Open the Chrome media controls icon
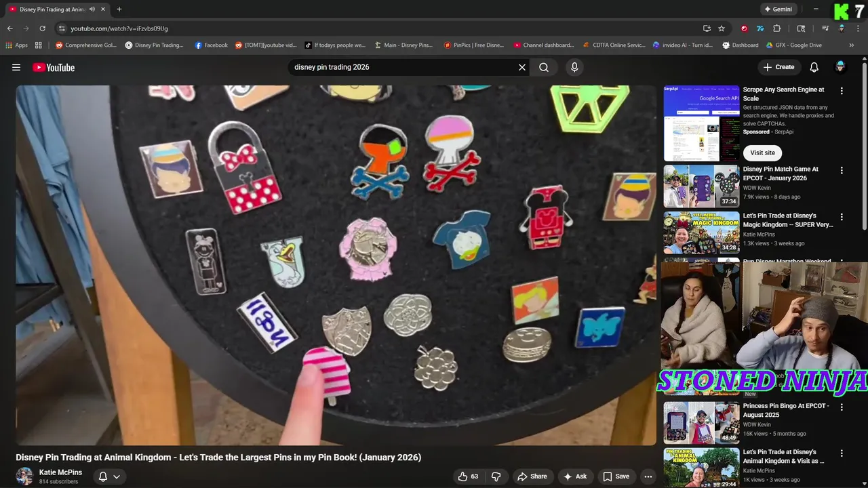Screen dimensions: 868x488 tap(825, 28)
